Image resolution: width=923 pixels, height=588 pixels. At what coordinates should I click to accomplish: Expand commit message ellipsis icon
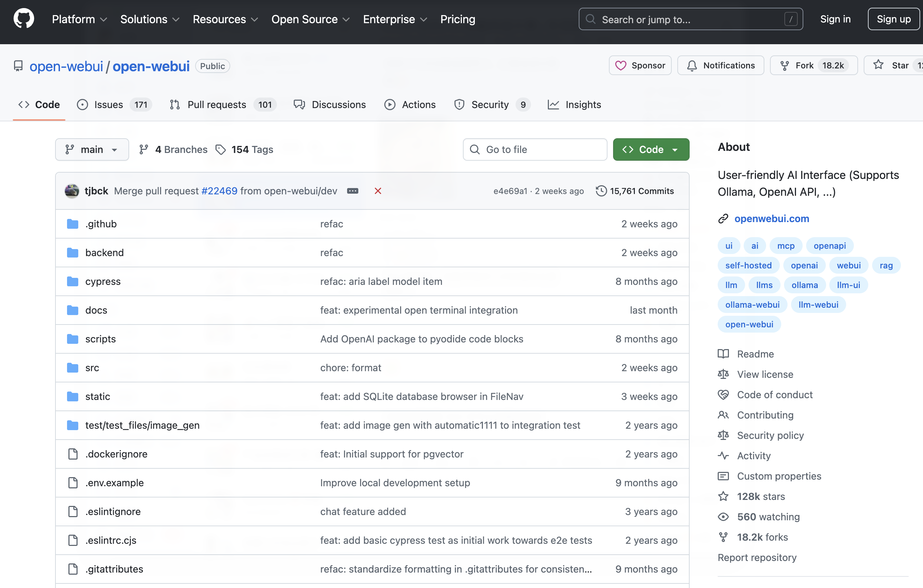pyautogui.click(x=352, y=191)
